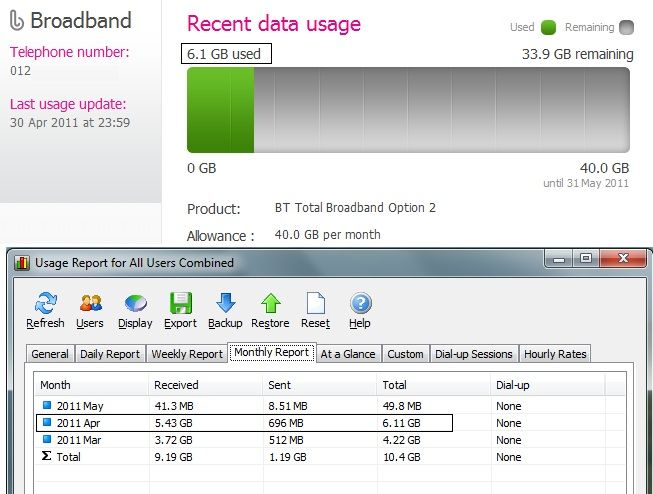
Task: Click the blue marker beside 2011 Apr
Action: pos(47,422)
